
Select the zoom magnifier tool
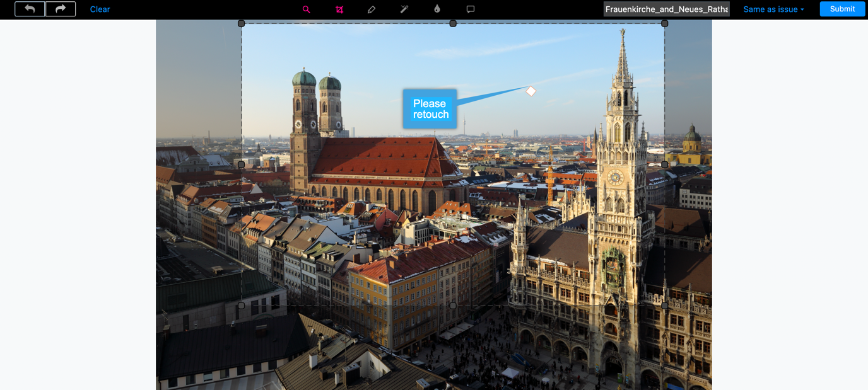306,9
